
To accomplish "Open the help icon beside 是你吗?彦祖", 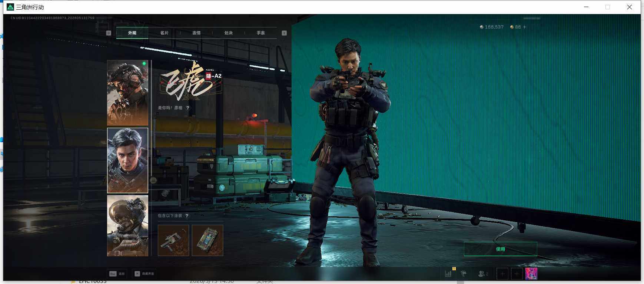I will tap(188, 108).
